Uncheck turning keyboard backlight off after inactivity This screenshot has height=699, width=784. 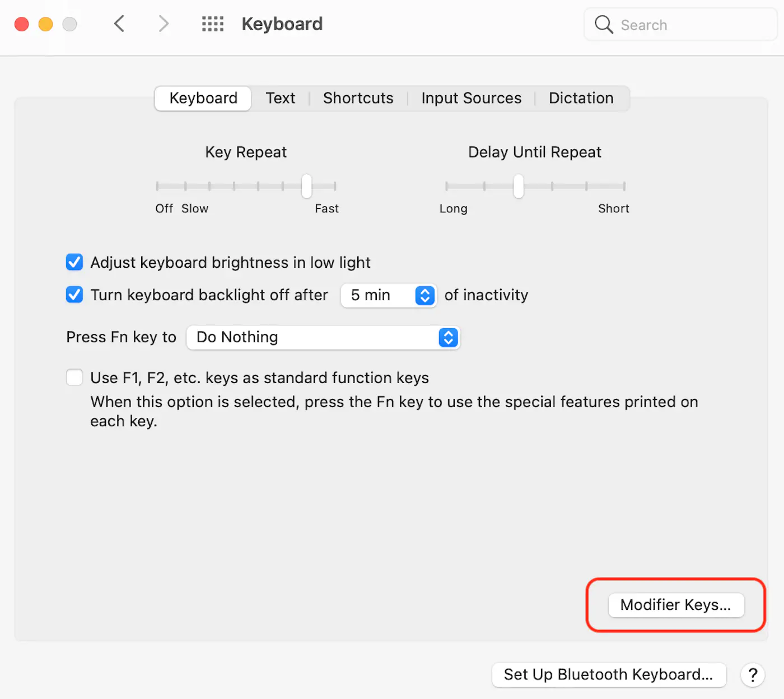[74, 295]
